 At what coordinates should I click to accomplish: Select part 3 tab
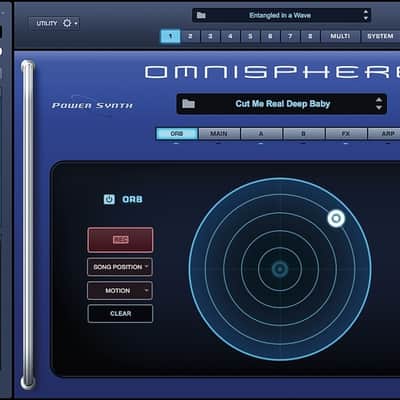tap(210, 36)
